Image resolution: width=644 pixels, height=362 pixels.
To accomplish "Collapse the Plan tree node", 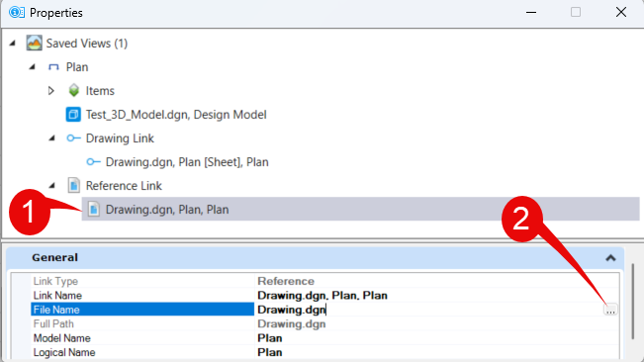I will tap(32, 67).
